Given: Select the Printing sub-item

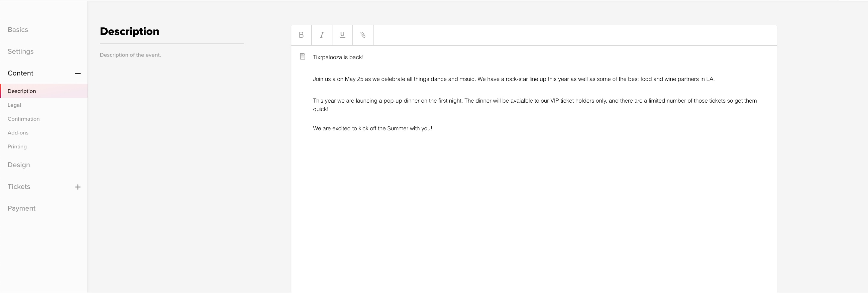Looking at the screenshot, I should (x=17, y=147).
